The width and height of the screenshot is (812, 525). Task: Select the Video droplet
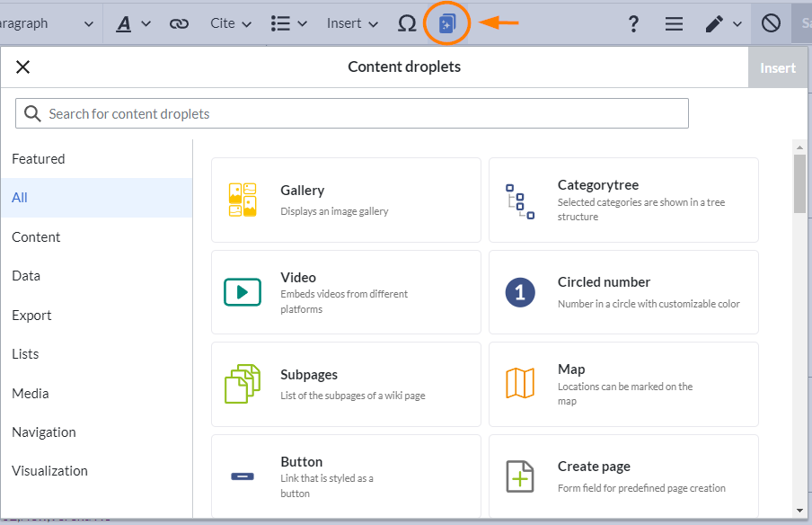(x=346, y=292)
